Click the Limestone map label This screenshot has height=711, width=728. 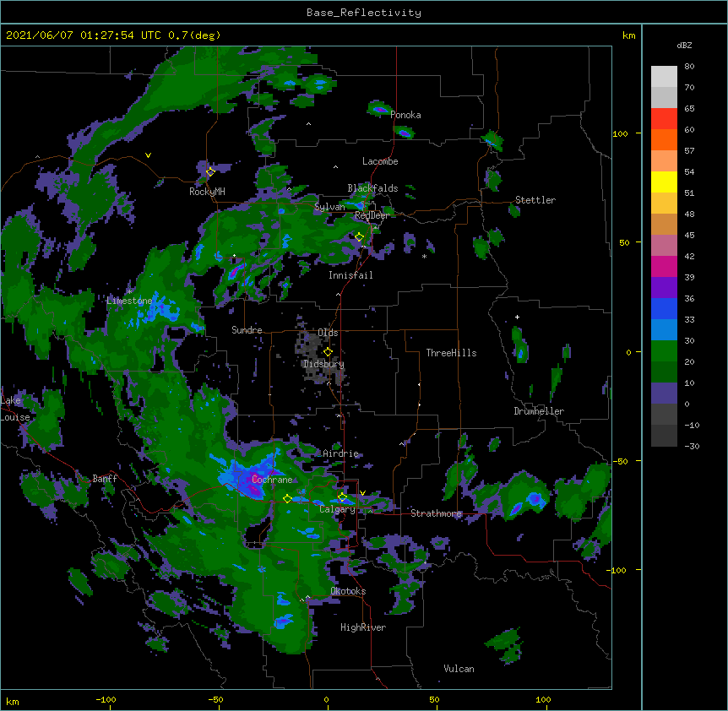click(129, 301)
